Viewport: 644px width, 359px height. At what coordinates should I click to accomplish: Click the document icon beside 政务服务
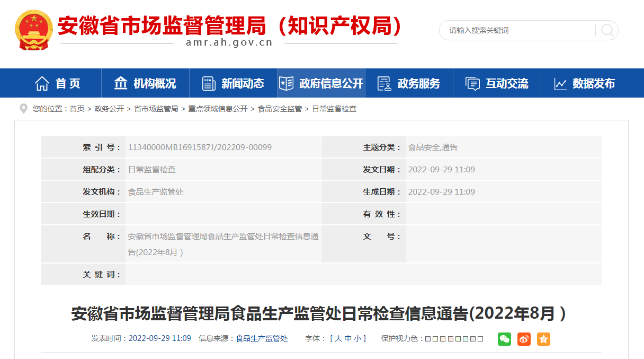[384, 83]
